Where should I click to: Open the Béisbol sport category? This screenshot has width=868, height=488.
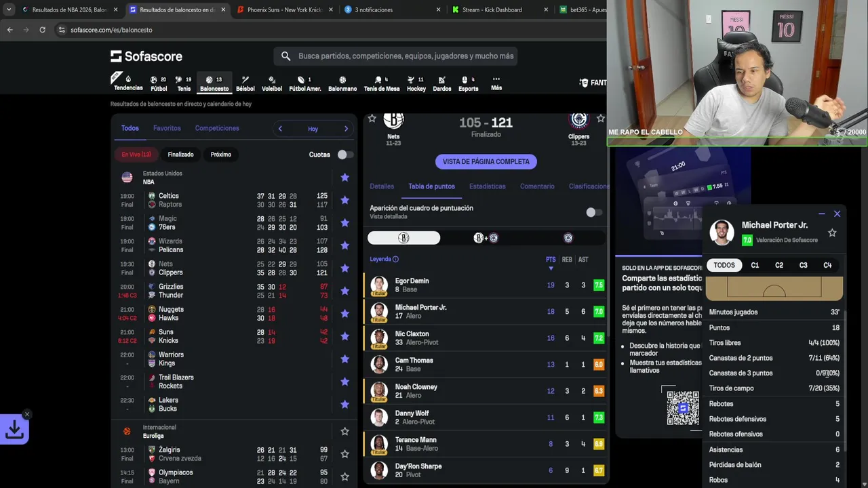coord(245,83)
